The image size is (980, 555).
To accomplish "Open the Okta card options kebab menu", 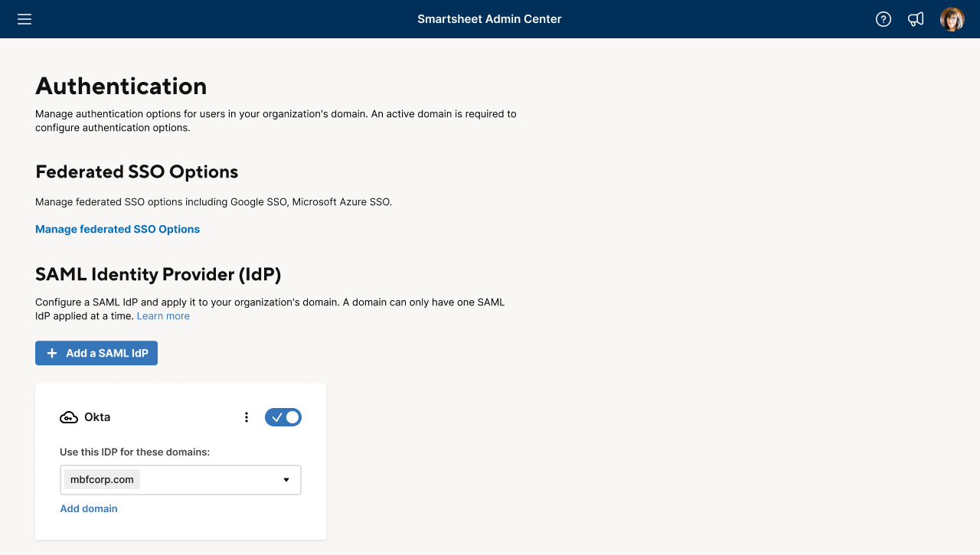I will click(x=246, y=417).
